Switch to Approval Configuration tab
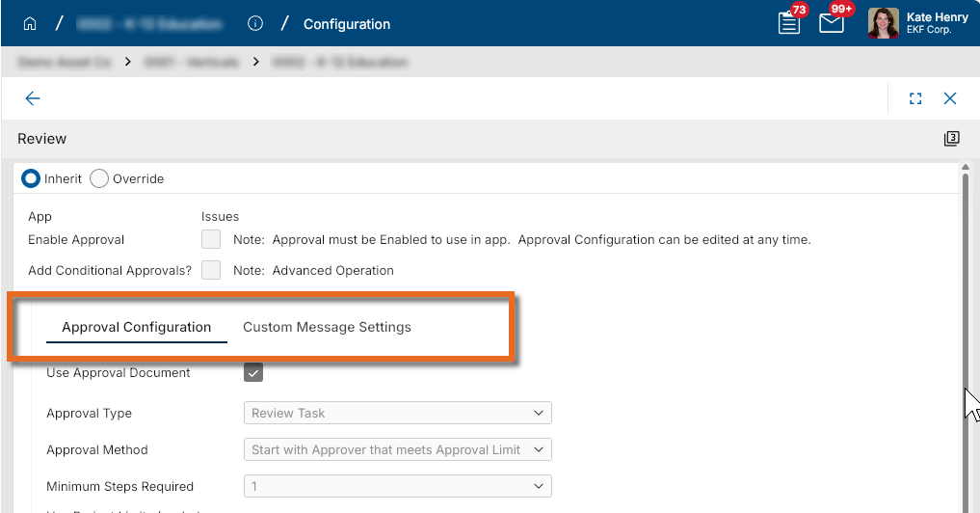The image size is (980, 513). click(x=136, y=328)
